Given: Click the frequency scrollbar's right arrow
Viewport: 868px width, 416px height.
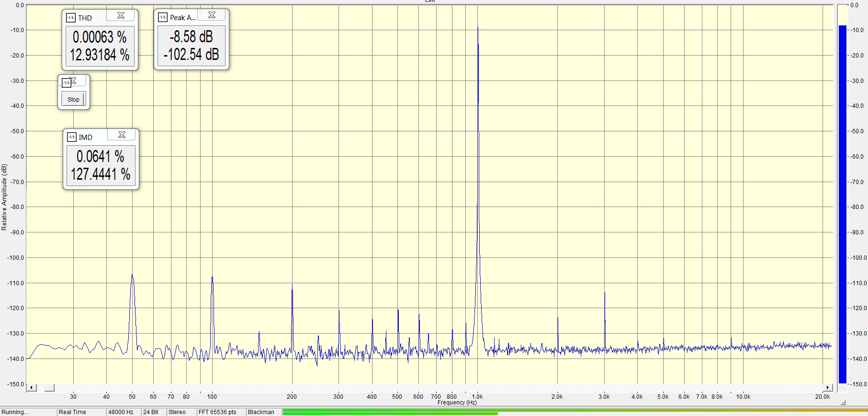Looking at the screenshot, I should 828,387.
